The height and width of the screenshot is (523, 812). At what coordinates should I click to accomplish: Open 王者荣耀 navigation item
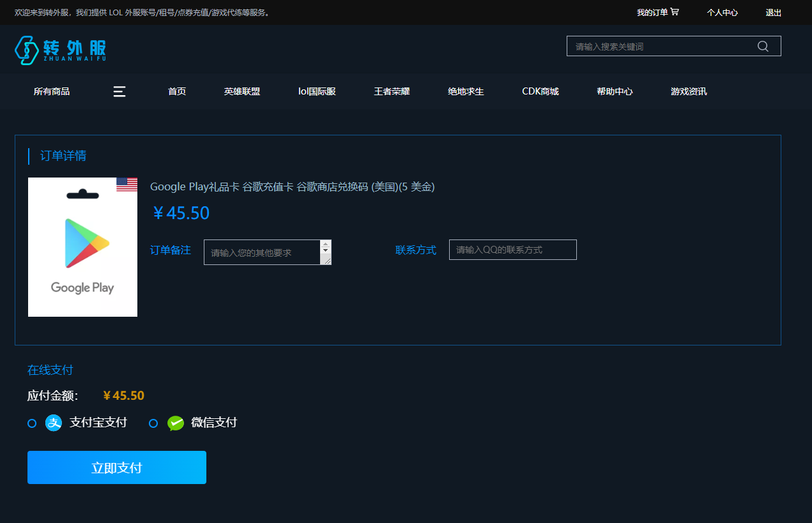(x=392, y=91)
